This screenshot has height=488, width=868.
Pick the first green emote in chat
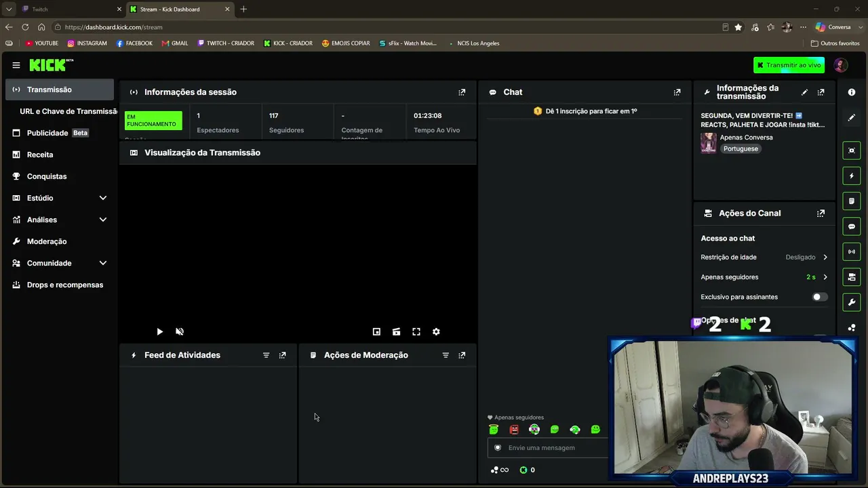point(494,430)
